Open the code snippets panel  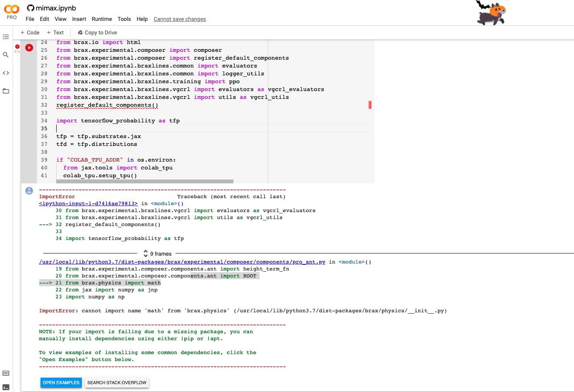pyautogui.click(x=6, y=73)
